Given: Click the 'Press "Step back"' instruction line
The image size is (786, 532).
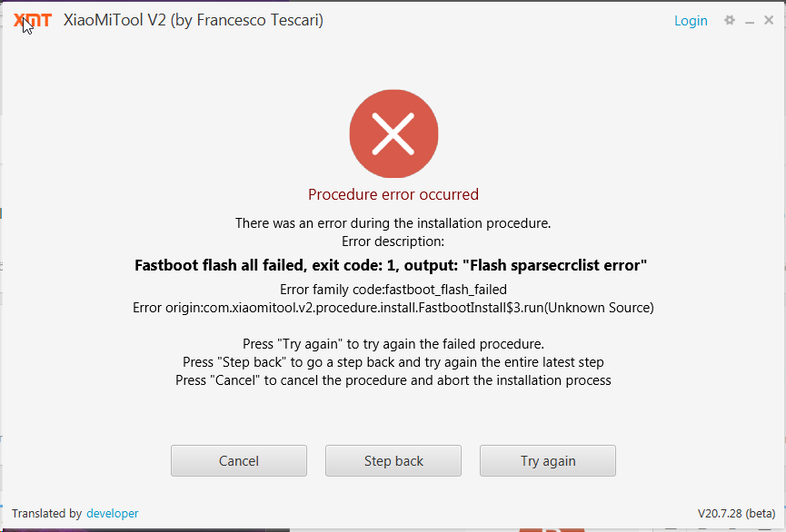Looking at the screenshot, I should (x=393, y=362).
